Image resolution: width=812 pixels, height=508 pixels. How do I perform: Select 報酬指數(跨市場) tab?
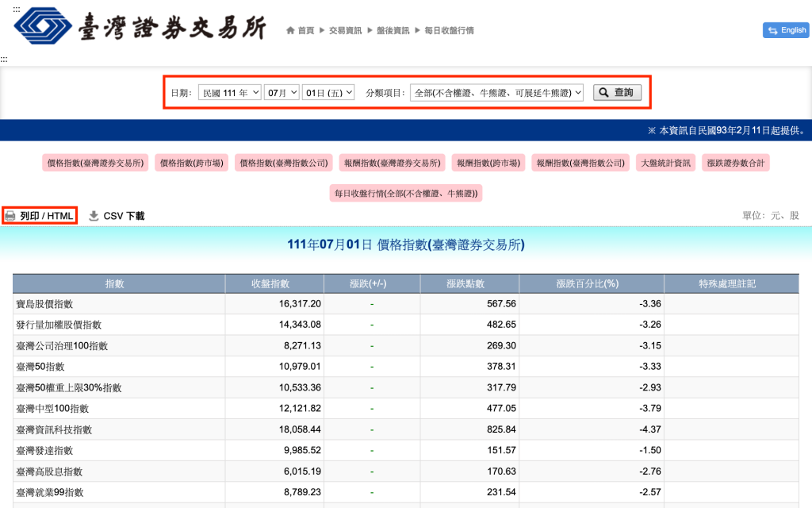click(x=488, y=163)
